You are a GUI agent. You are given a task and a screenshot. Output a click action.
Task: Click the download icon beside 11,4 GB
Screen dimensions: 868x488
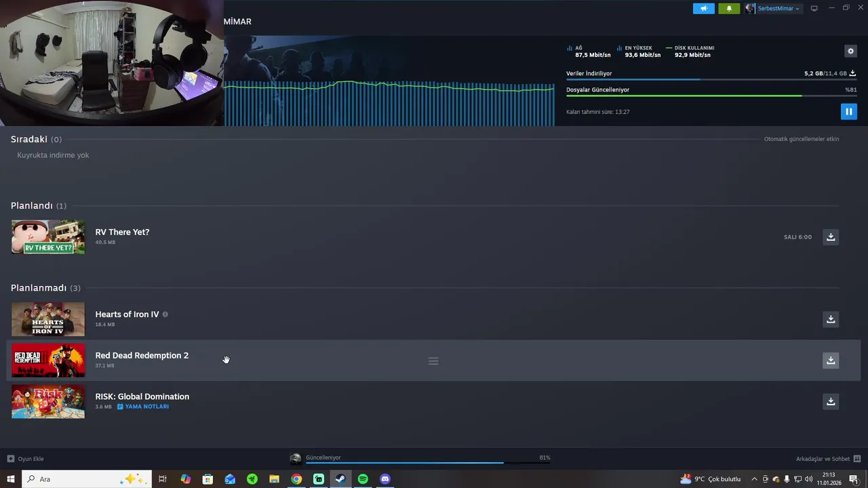tap(852, 73)
